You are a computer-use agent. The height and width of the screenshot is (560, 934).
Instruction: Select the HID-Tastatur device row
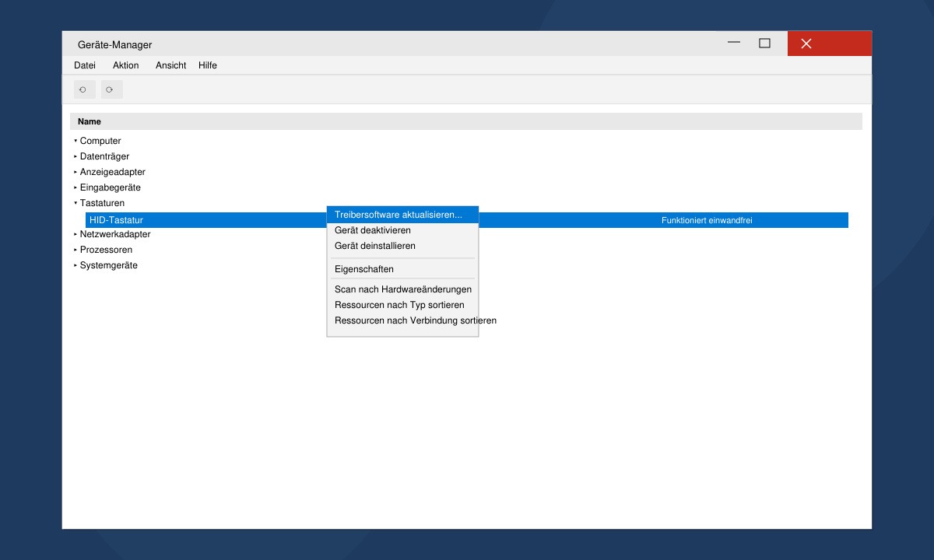pos(467,220)
